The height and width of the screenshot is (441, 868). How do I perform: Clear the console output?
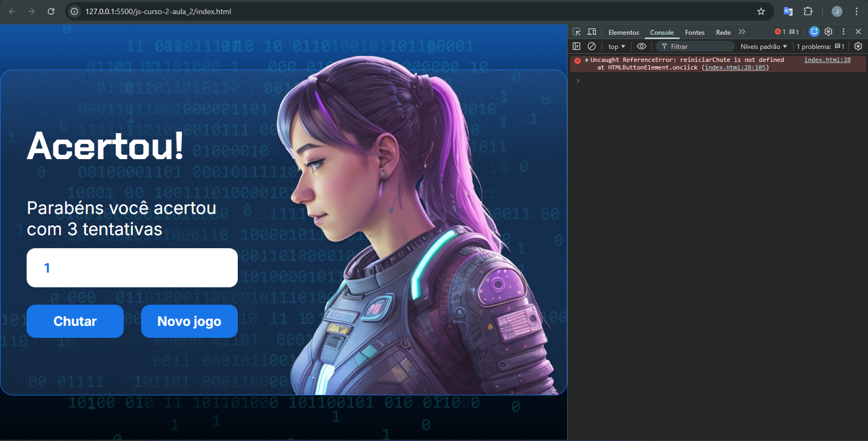pyautogui.click(x=592, y=47)
